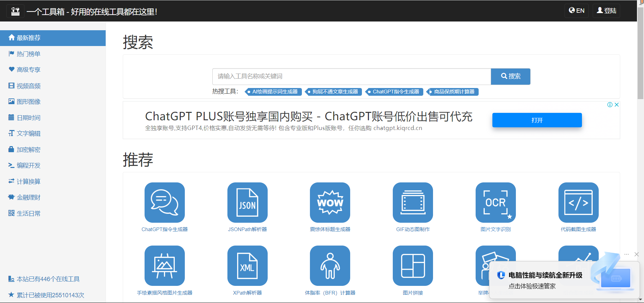Click the 登陆 login button
The height and width of the screenshot is (303, 644).
click(606, 11)
